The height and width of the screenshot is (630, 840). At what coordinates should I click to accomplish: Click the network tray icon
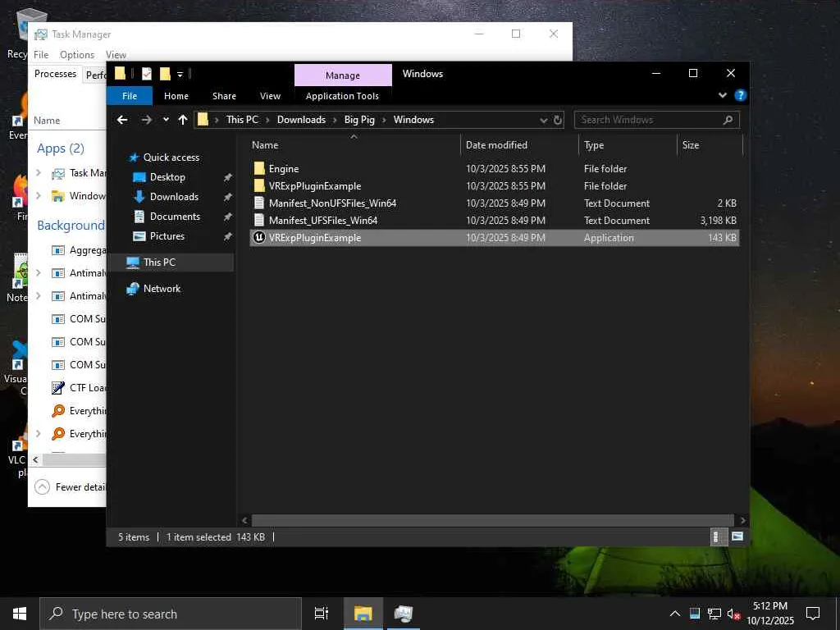point(714,614)
